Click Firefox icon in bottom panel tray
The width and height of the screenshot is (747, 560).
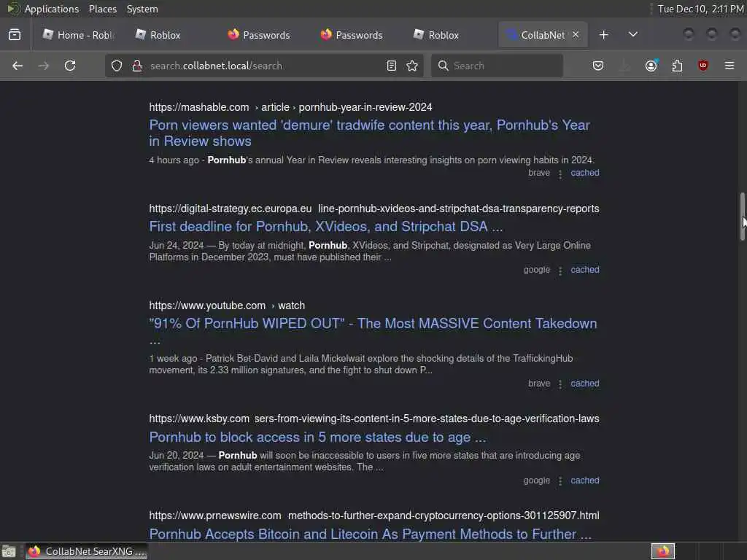click(x=663, y=551)
